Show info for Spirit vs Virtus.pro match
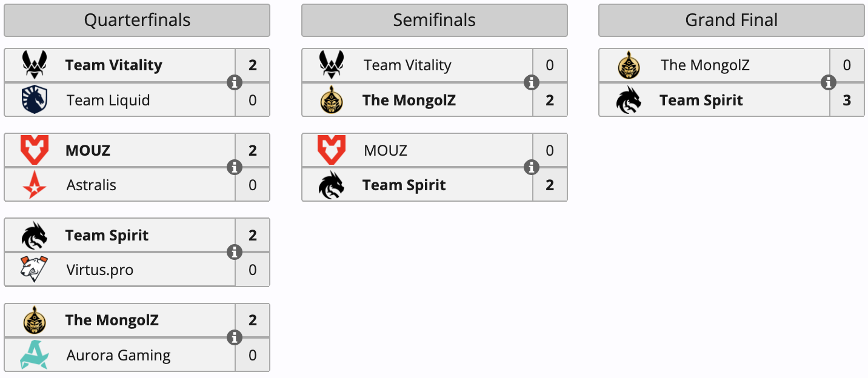The width and height of the screenshot is (868, 378). click(x=235, y=252)
